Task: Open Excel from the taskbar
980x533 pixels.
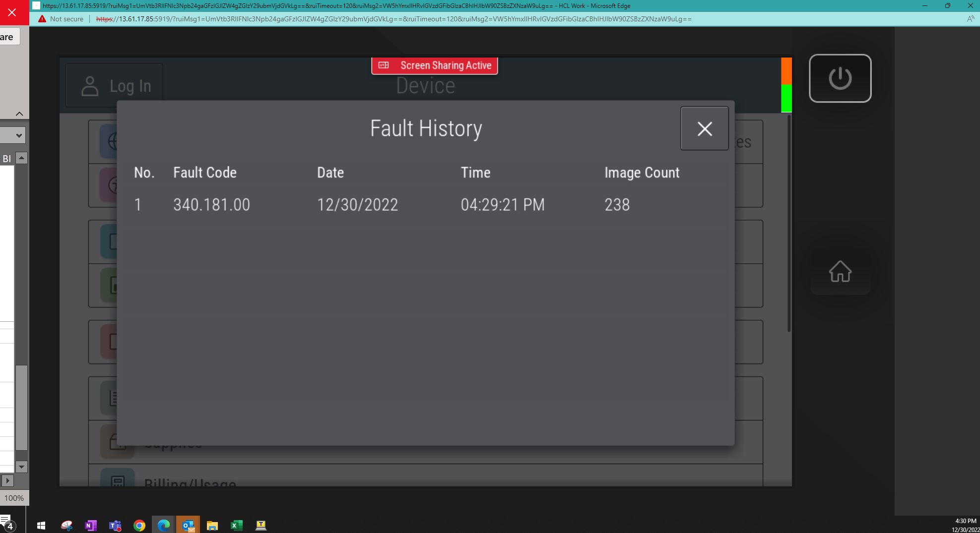Action: [x=237, y=525]
